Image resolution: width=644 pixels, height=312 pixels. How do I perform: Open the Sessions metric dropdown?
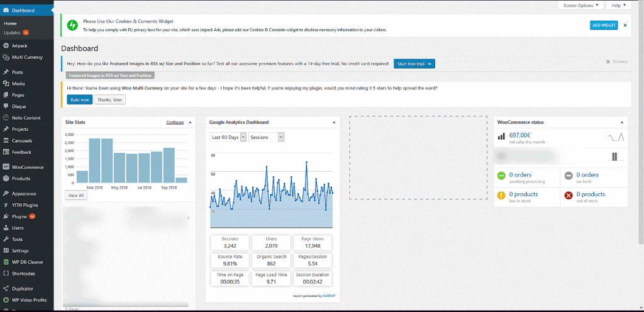(266, 137)
